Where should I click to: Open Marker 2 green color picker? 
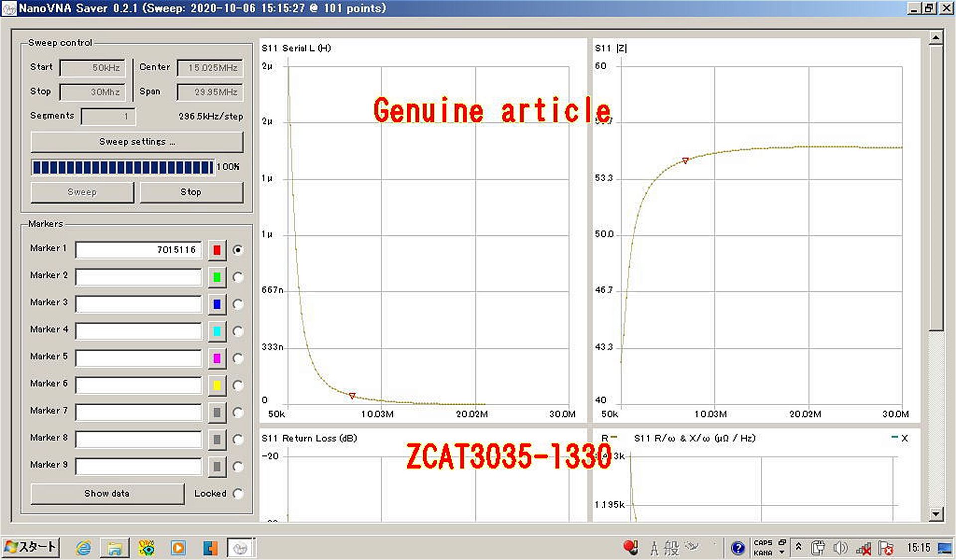pyautogui.click(x=217, y=277)
